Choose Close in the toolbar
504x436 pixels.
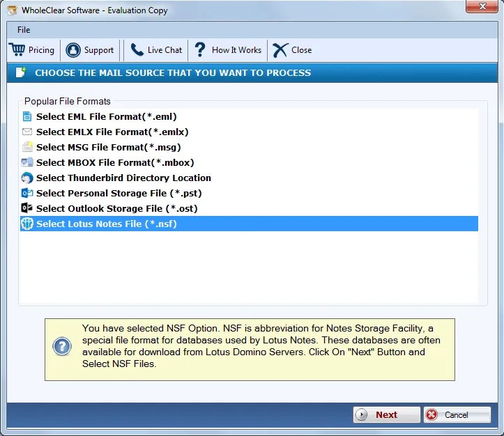(293, 50)
